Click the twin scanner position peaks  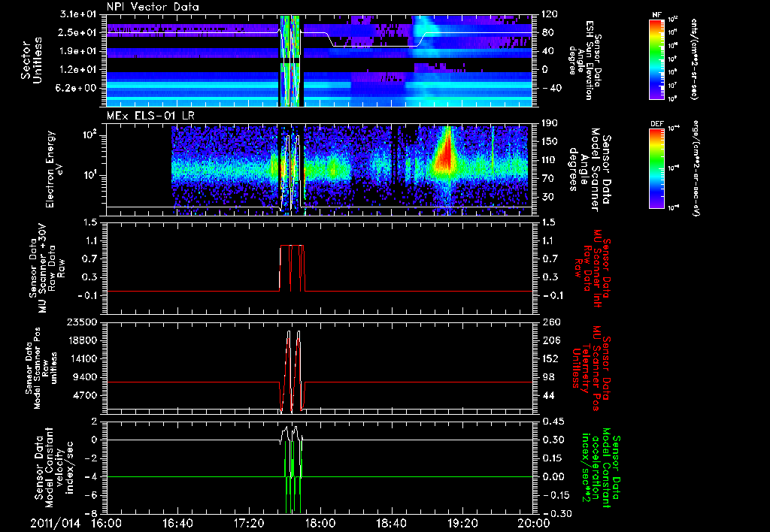click(293, 370)
